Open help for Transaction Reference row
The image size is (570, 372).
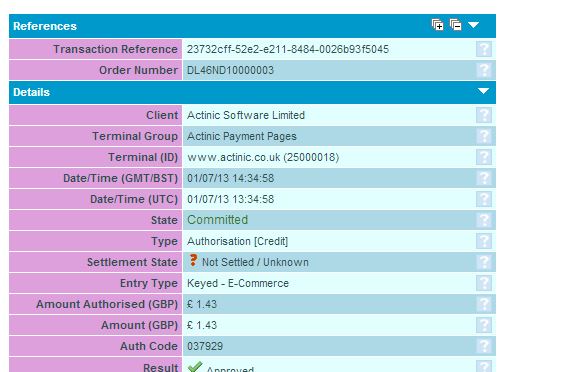click(484, 49)
